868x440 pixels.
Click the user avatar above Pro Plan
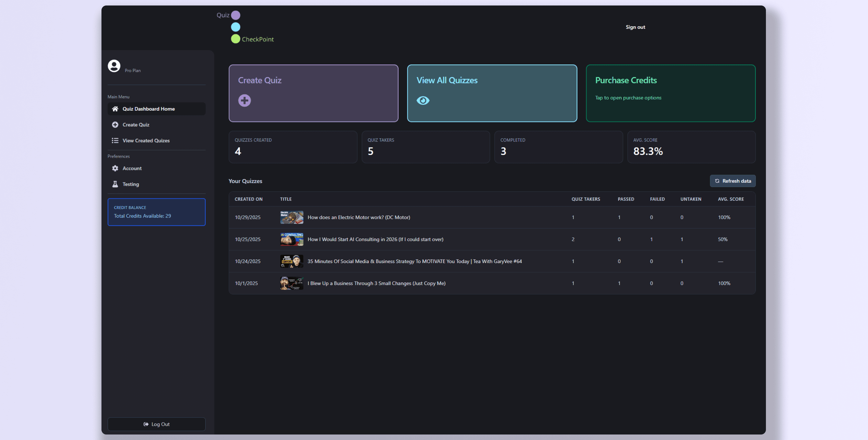click(114, 66)
